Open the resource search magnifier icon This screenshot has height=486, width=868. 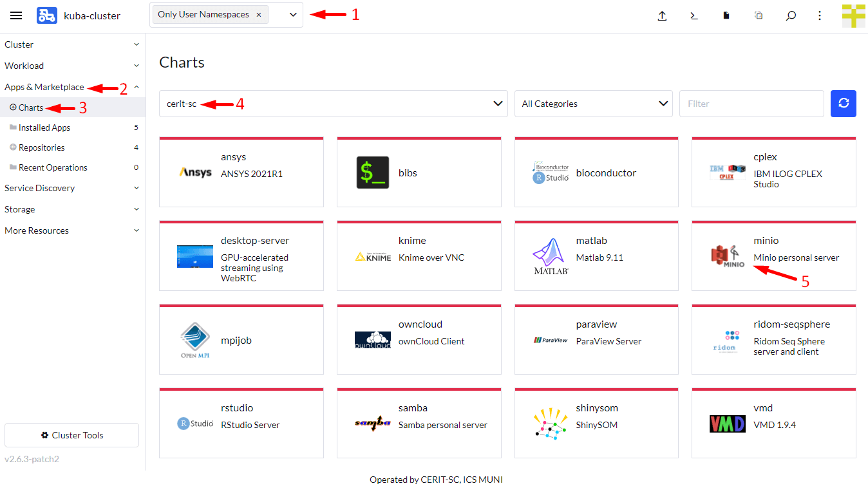(x=791, y=16)
